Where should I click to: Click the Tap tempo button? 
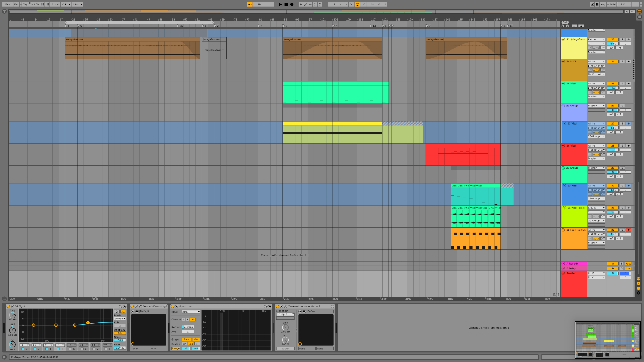25,5
